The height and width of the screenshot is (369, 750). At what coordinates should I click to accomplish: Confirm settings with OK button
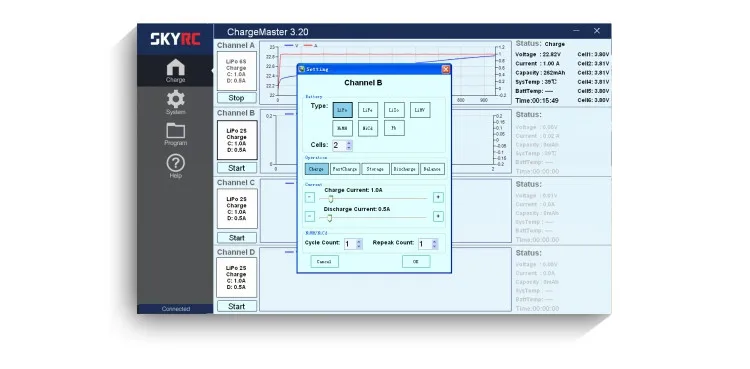coord(416,261)
